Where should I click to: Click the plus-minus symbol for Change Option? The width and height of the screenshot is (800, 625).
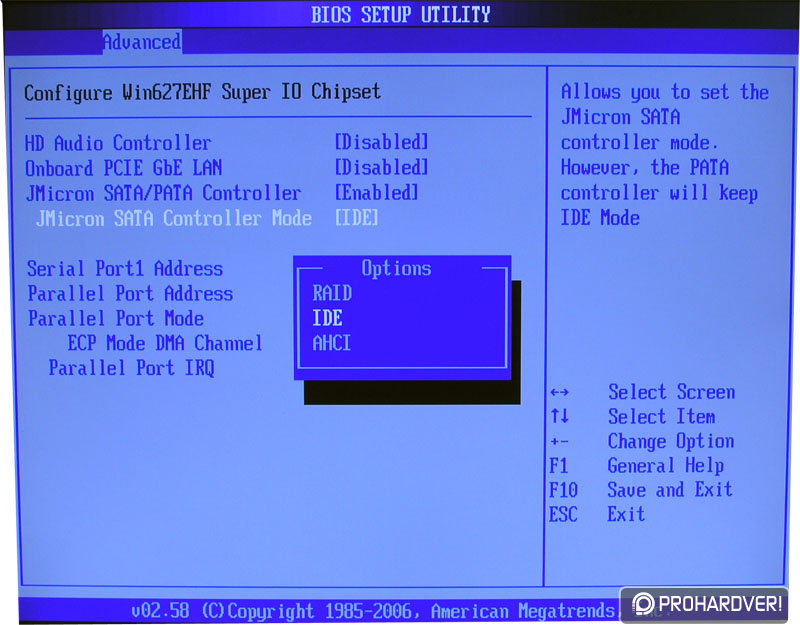click(x=559, y=441)
